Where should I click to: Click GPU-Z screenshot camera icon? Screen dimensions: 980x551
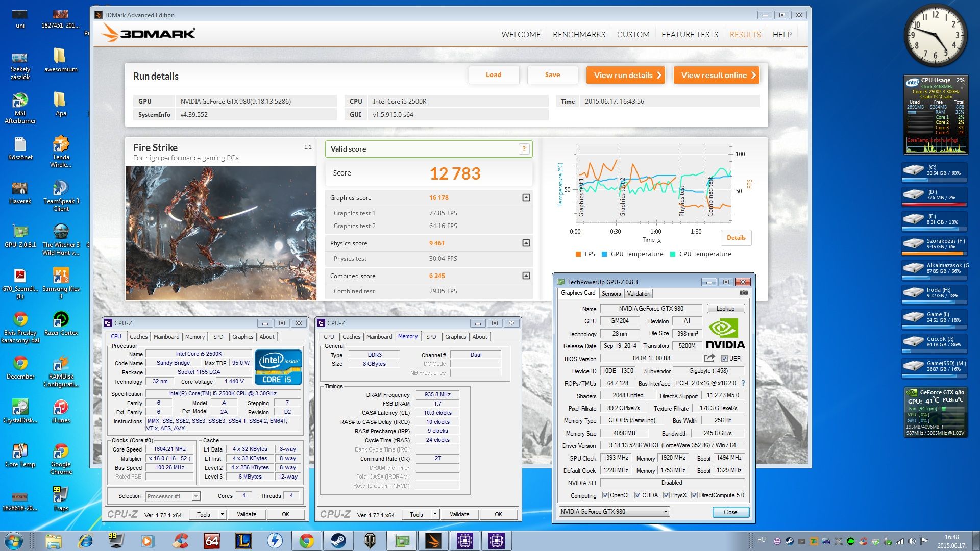[743, 293]
